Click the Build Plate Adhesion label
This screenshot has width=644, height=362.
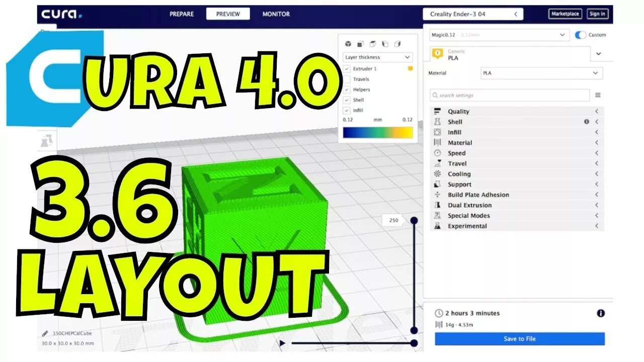click(478, 195)
